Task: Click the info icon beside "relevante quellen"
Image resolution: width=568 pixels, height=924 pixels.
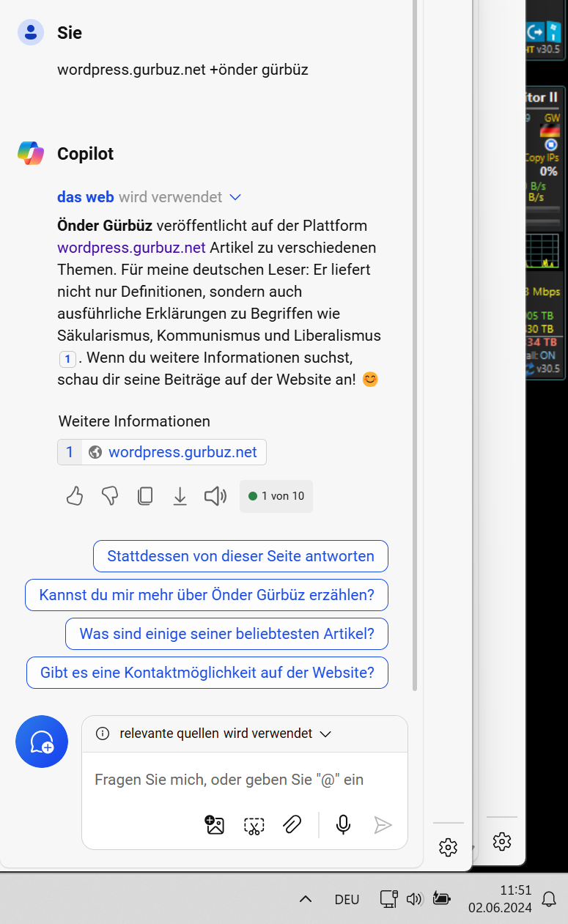Action: pyautogui.click(x=103, y=733)
